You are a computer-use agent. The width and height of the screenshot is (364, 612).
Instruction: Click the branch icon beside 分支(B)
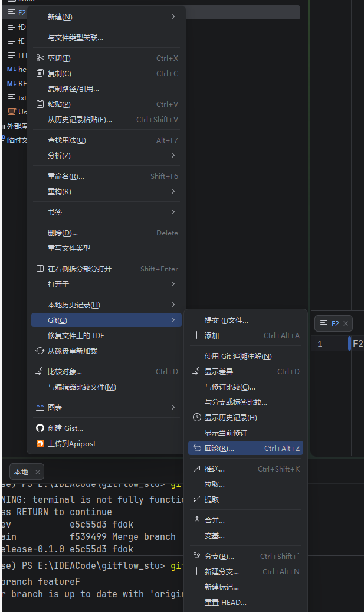[197, 556]
